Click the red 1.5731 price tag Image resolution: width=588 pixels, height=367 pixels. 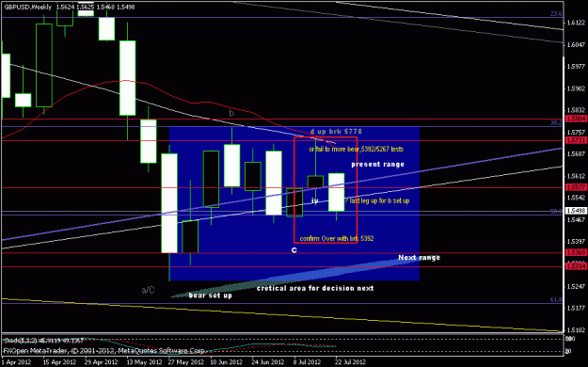(x=576, y=140)
